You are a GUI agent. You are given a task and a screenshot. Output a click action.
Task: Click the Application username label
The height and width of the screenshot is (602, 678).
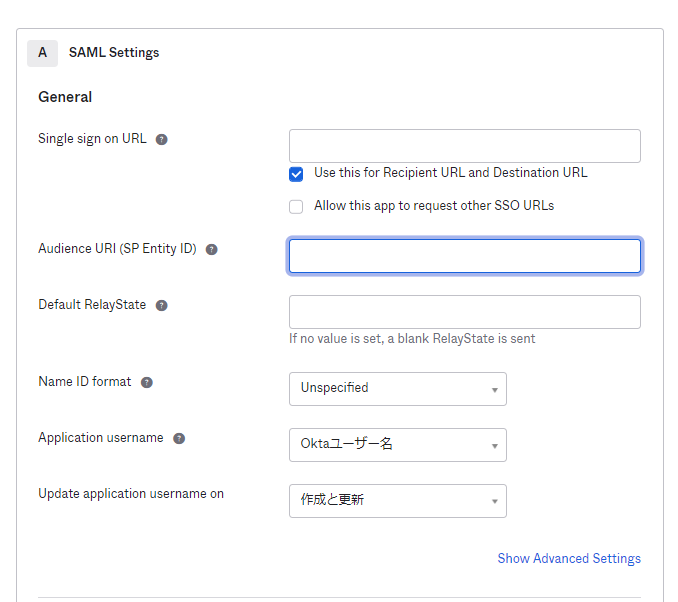coord(101,438)
